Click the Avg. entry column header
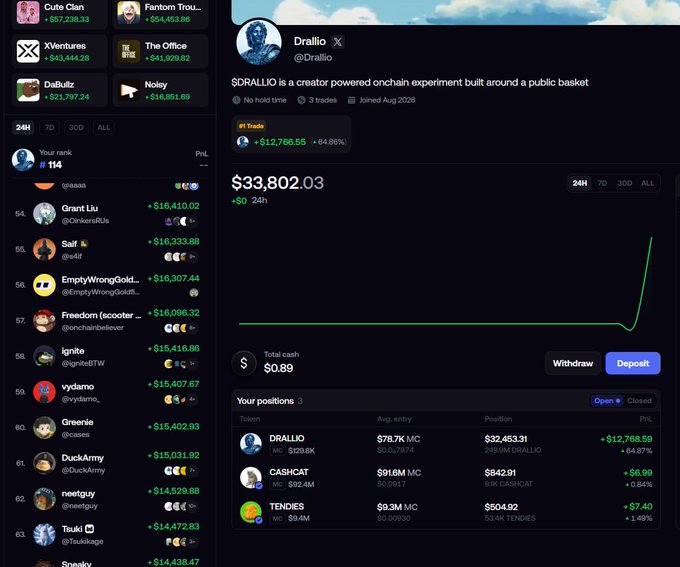Screen dimensions: 680x567 pyautogui.click(x=394, y=419)
